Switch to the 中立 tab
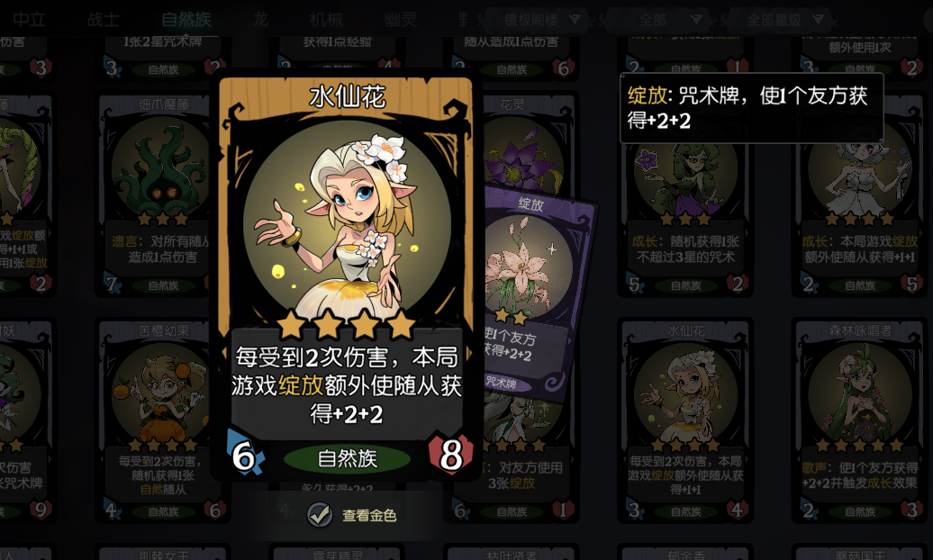933x560 pixels. pyautogui.click(x=29, y=19)
